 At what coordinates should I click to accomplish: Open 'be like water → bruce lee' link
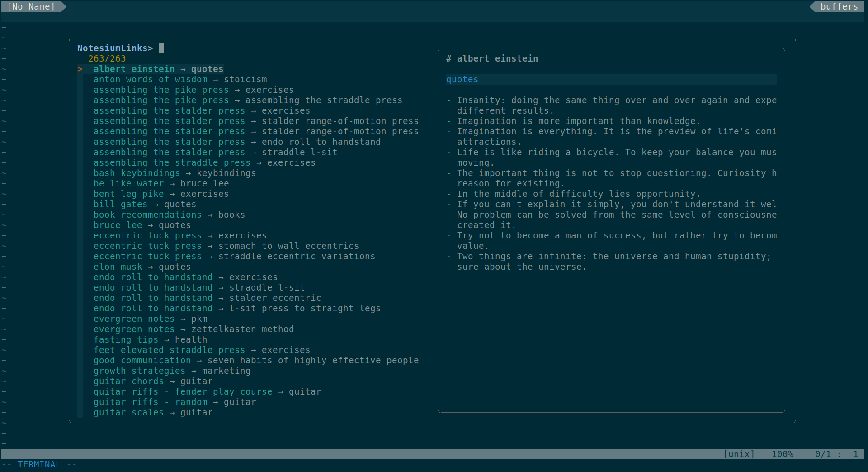point(161,183)
